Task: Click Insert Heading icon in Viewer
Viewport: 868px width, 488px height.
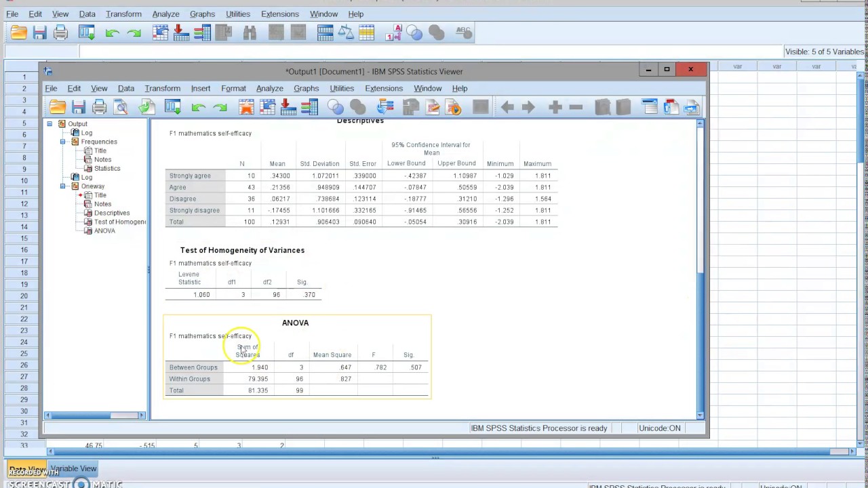Action: 650,107
